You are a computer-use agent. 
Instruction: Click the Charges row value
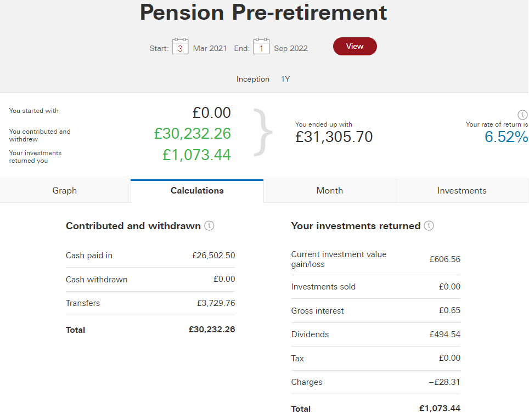click(x=444, y=382)
